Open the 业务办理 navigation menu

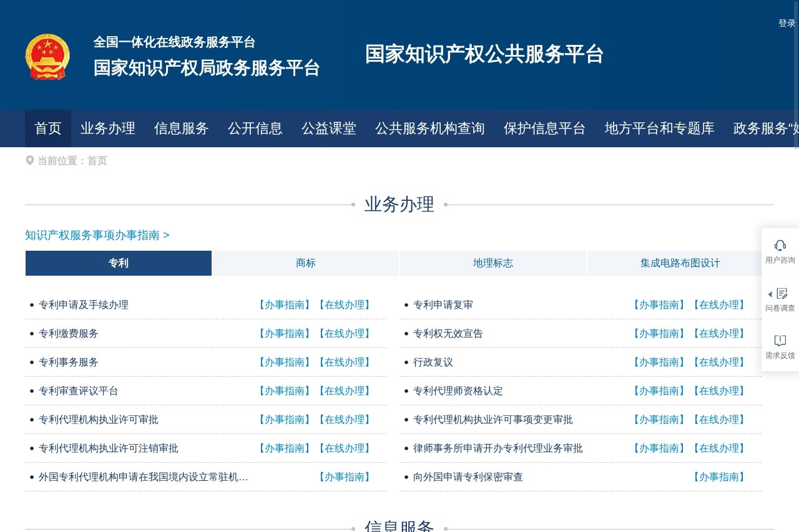click(x=107, y=128)
